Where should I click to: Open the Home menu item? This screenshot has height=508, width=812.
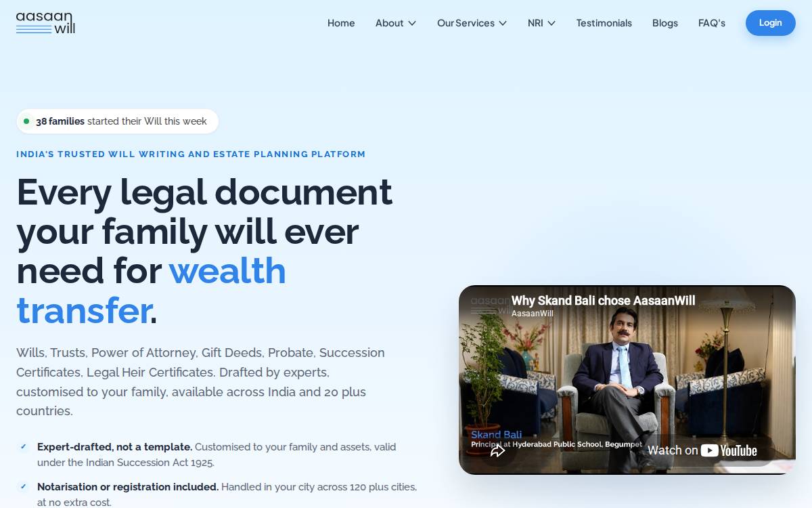pyautogui.click(x=341, y=23)
